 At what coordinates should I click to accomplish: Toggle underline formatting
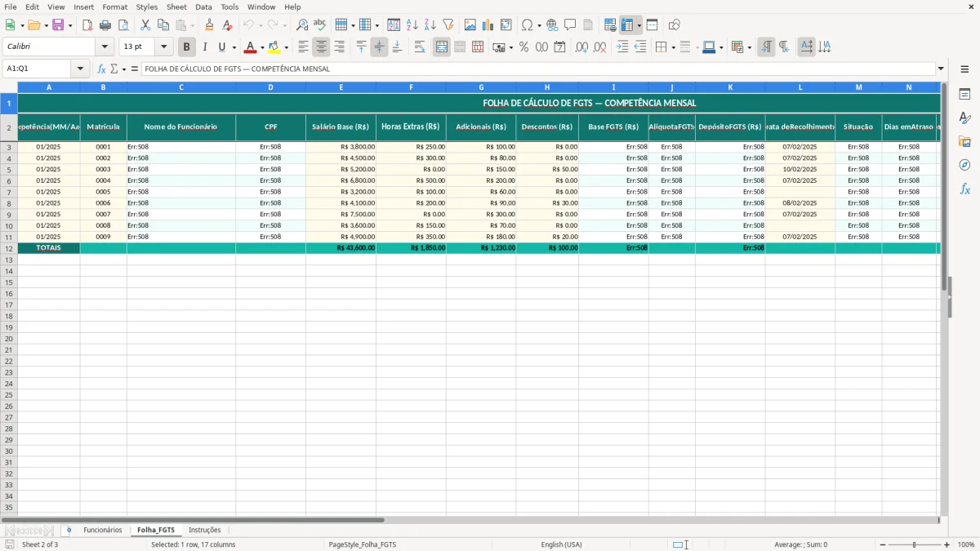(220, 47)
